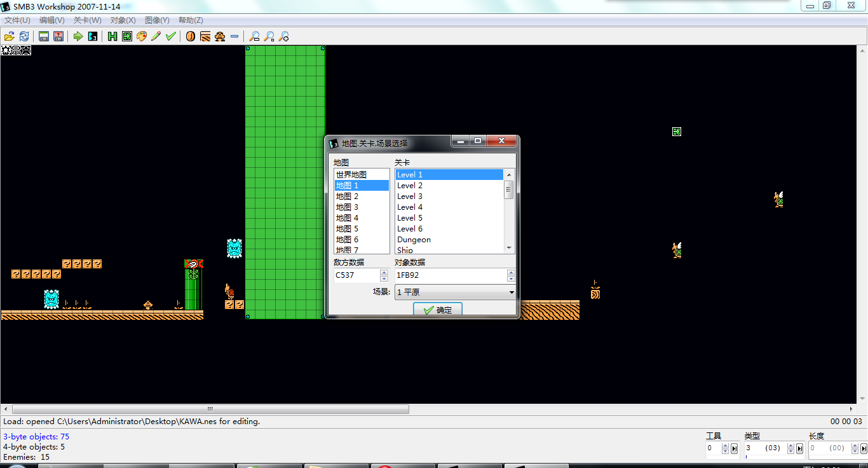
Task: Click the blue minus toolbar icon
Action: [234, 36]
